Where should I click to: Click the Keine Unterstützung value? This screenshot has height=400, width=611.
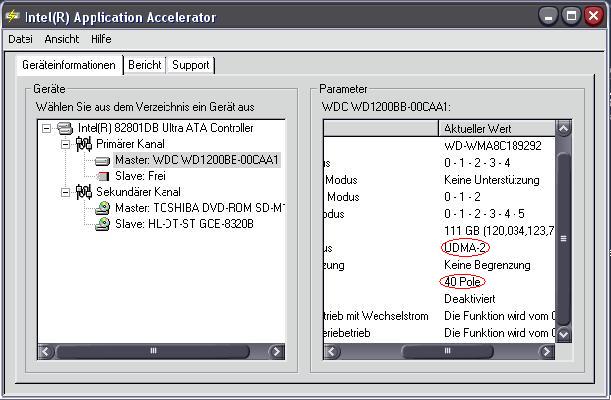point(492,180)
